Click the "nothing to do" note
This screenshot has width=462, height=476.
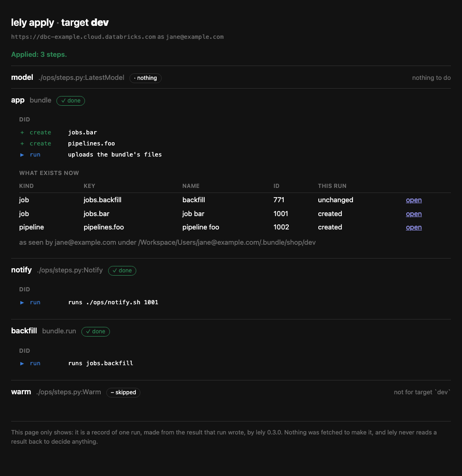(x=432, y=78)
